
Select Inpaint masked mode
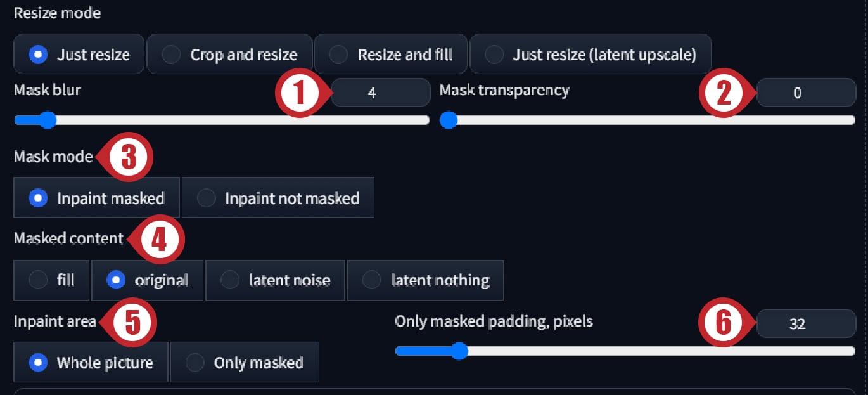point(97,198)
